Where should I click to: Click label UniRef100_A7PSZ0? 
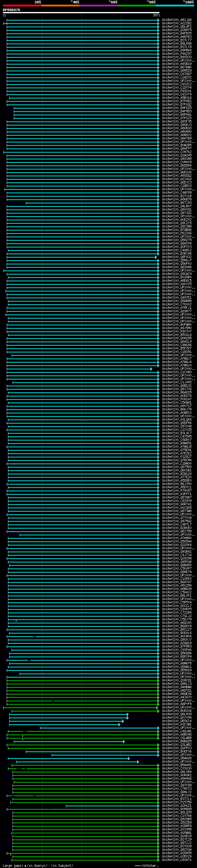pyautogui.click(x=176, y=118)
